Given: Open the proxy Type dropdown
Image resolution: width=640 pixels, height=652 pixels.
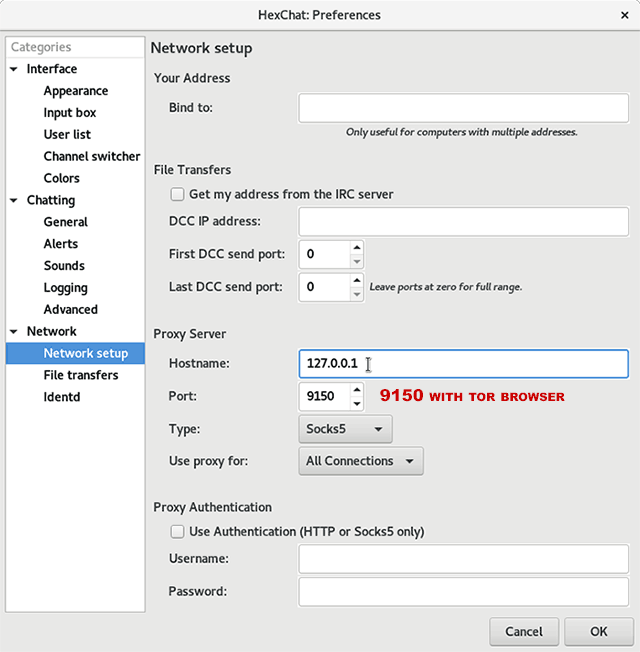Looking at the screenshot, I should click(x=345, y=429).
